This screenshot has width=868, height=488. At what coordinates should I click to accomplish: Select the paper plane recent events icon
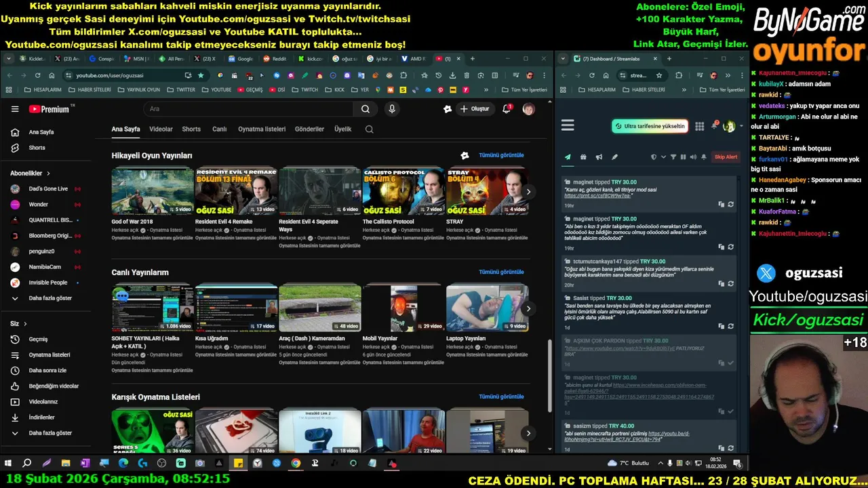[568, 157]
